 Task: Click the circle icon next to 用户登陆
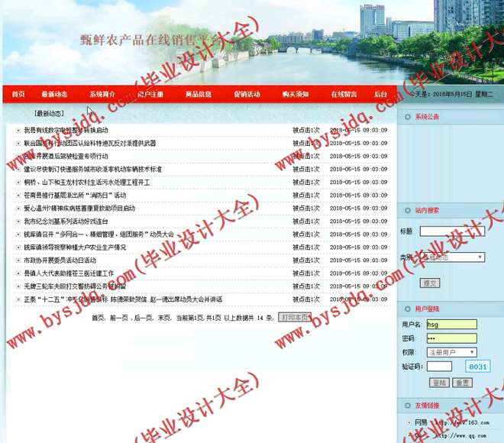click(408, 309)
